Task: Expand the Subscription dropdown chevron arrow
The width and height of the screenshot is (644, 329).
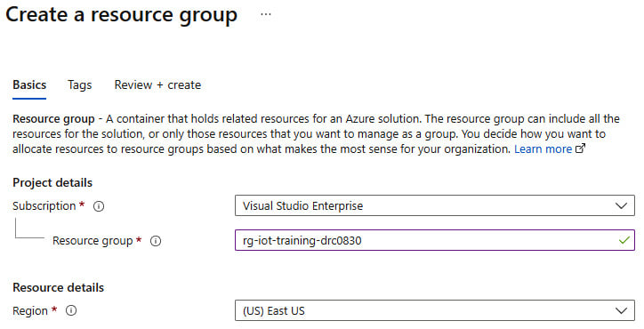Action: pyautogui.click(x=621, y=205)
